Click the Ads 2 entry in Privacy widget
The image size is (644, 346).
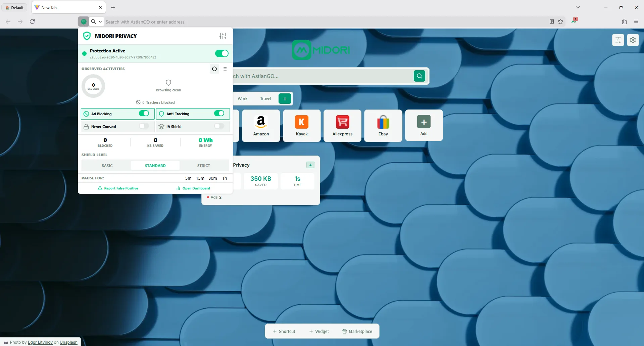point(214,197)
